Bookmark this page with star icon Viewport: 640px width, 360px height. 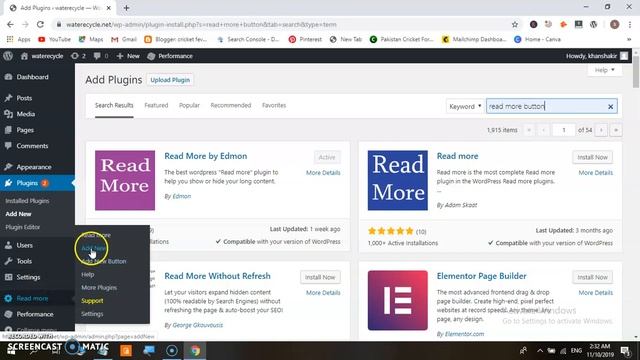point(515,24)
